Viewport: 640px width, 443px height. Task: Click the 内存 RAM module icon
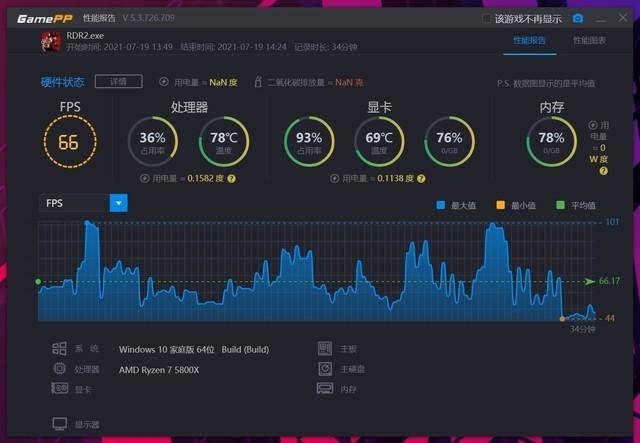(x=325, y=388)
